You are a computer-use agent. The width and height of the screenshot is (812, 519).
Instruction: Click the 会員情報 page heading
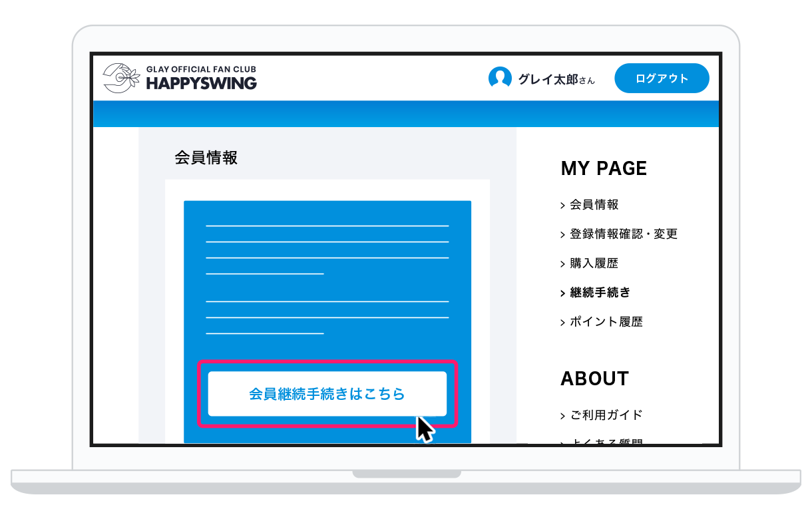coord(206,158)
